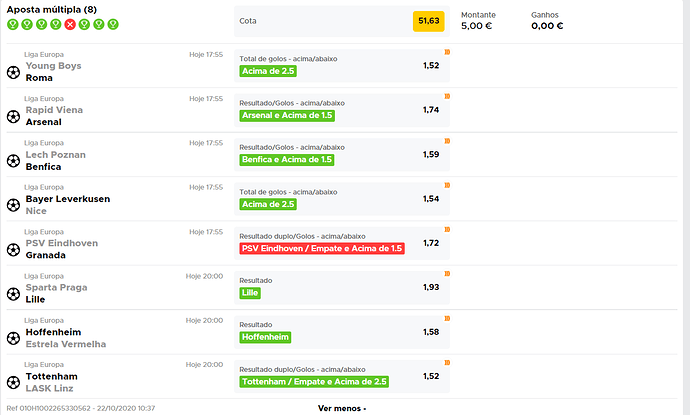The width and height of the screenshot is (690, 415).
Task: Click the Bayer Leverkusen team name
Action: click(x=68, y=199)
